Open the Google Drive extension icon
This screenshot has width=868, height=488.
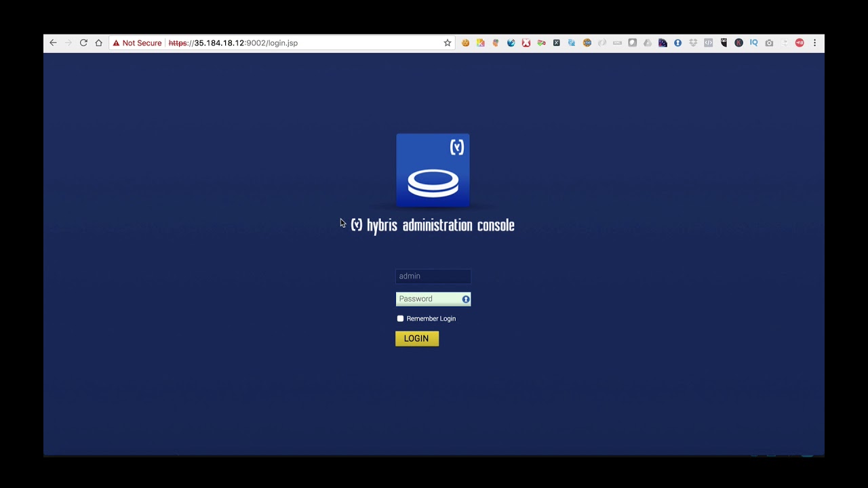(648, 43)
